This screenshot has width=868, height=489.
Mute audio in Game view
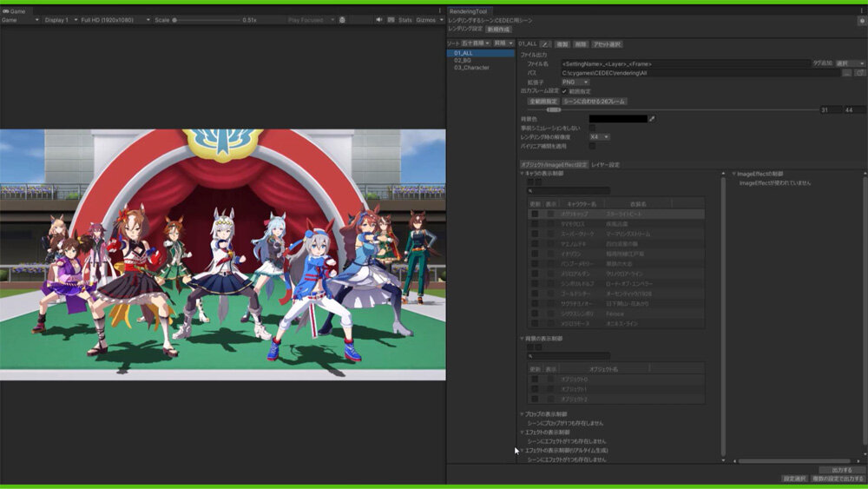pyautogui.click(x=379, y=19)
